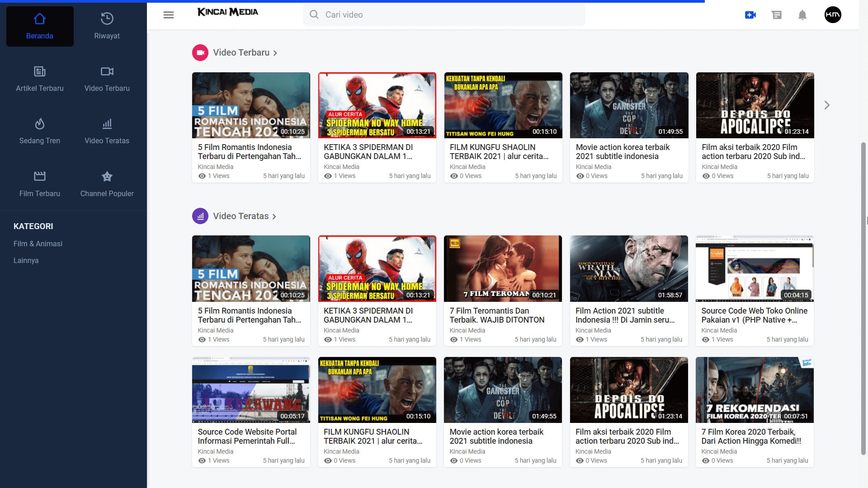Click the notifications bell

tap(803, 15)
